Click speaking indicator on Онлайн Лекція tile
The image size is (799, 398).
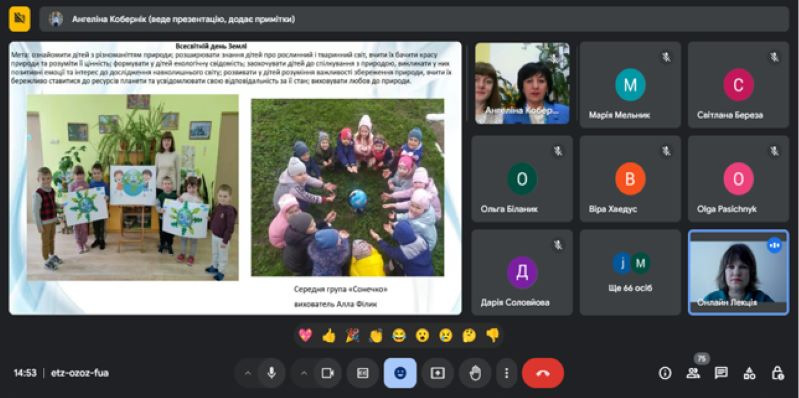(775, 245)
